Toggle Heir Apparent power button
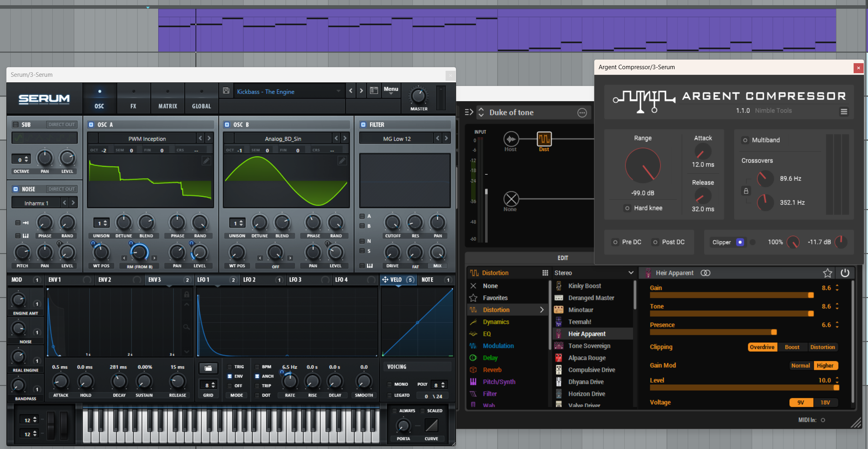Viewport: 868px width, 449px height. pyautogui.click(x=845, y=273)
